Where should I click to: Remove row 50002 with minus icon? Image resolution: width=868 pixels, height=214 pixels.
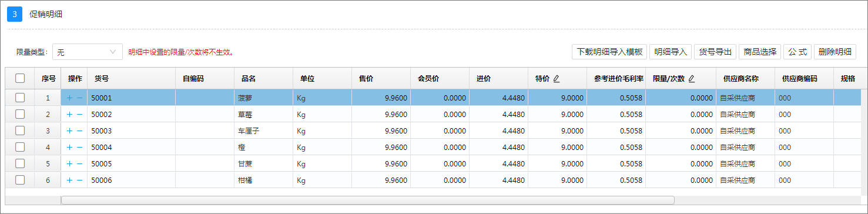point(79,115)
